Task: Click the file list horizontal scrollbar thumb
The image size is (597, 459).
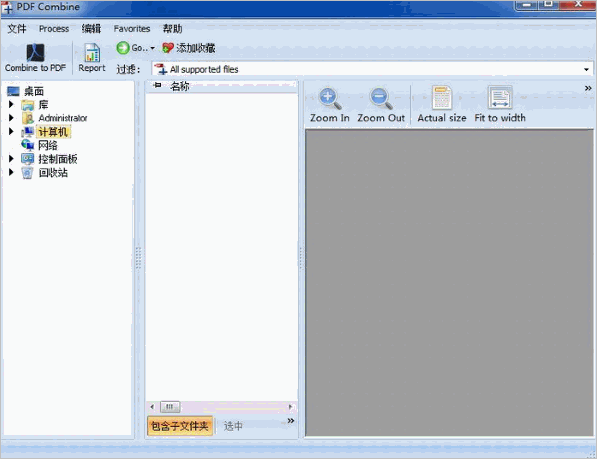Action: click(170, 407)
